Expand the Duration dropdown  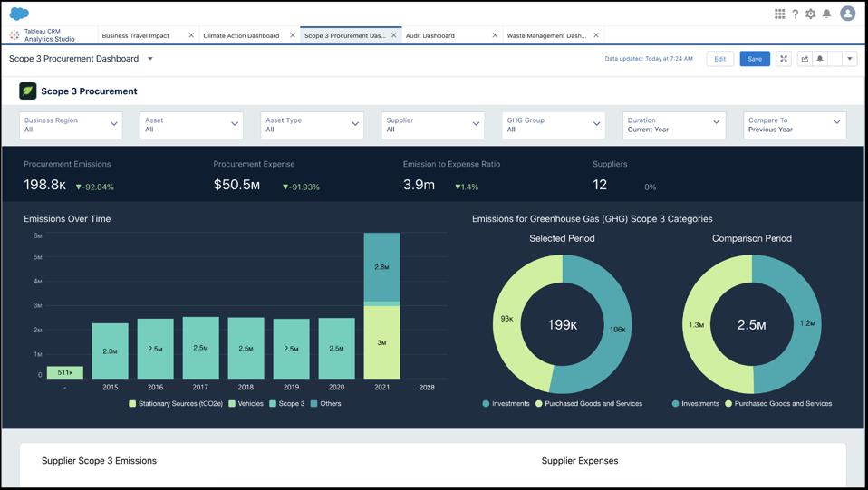click(674, 125)
